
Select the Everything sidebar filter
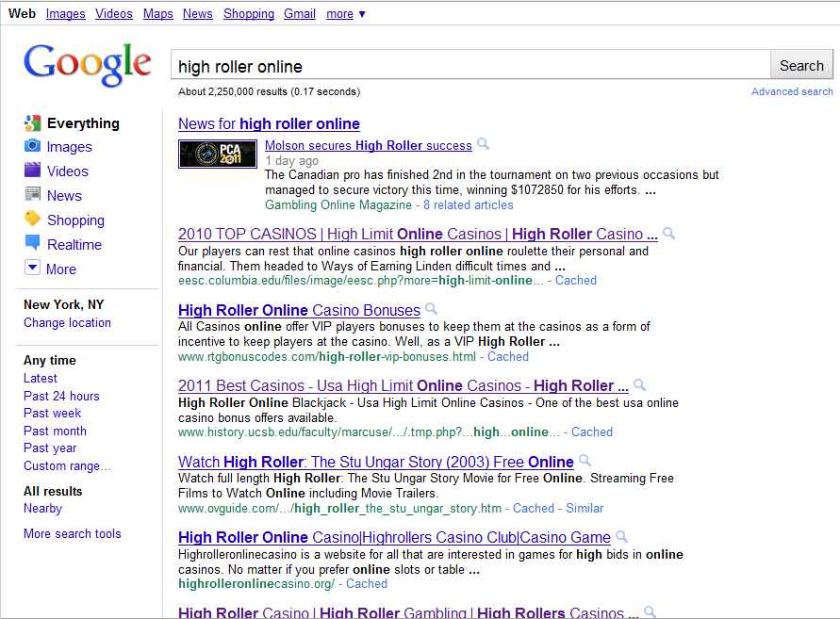tap(83, 123)
